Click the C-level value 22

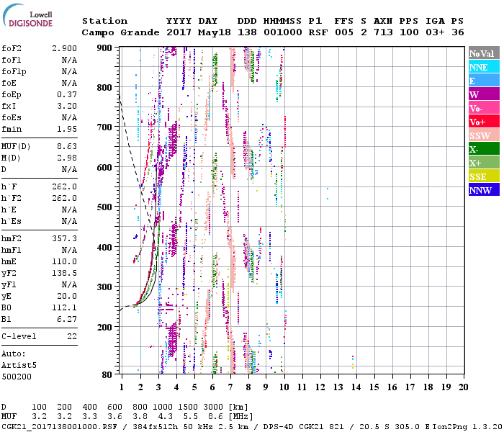pyautogui.click(x=72, y=336)
